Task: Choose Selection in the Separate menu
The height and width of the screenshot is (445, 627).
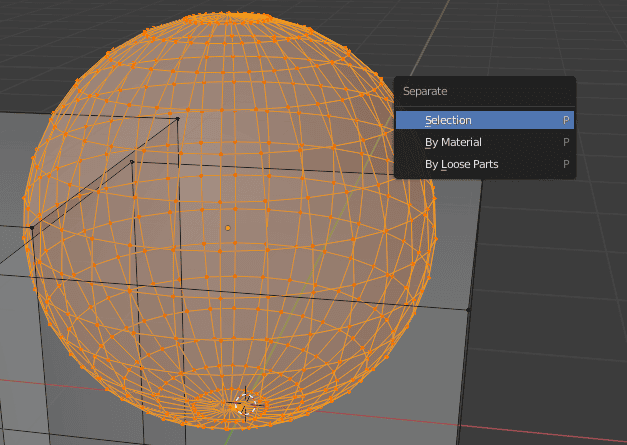Action: point(485,120)
